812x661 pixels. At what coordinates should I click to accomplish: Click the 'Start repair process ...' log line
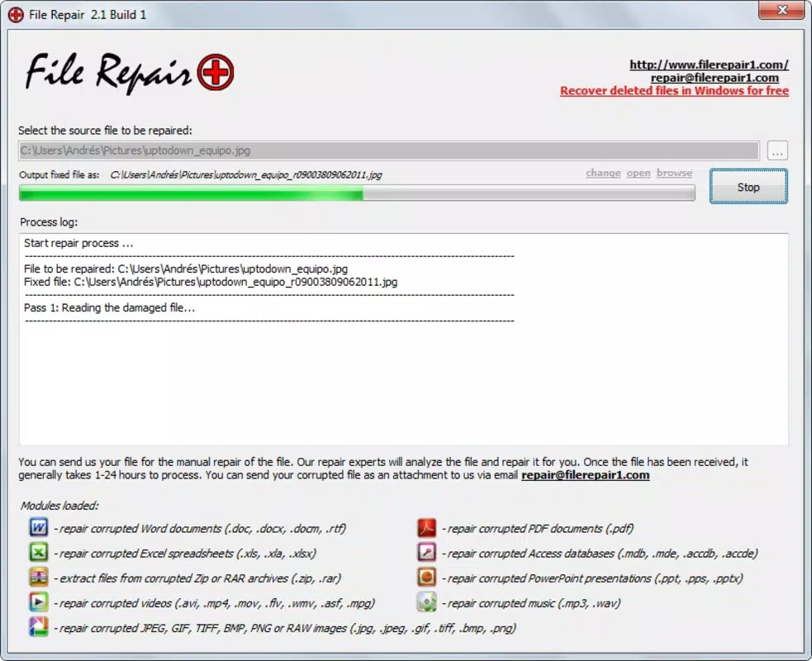pyautogui.click(x=78, y=243)
